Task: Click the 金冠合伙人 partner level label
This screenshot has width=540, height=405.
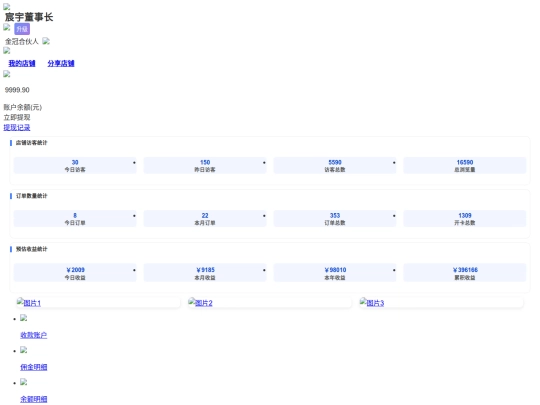Action: click(21, 41)
